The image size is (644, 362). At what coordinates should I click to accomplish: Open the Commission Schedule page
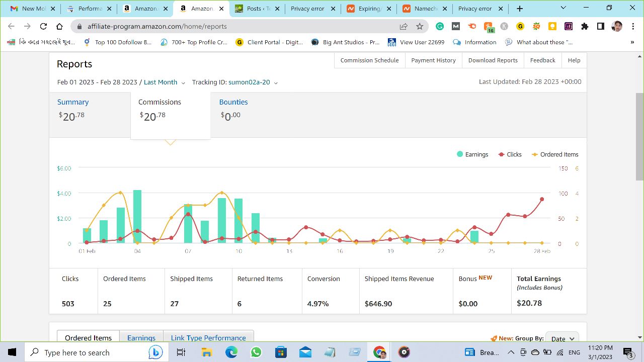coord(369,60)
